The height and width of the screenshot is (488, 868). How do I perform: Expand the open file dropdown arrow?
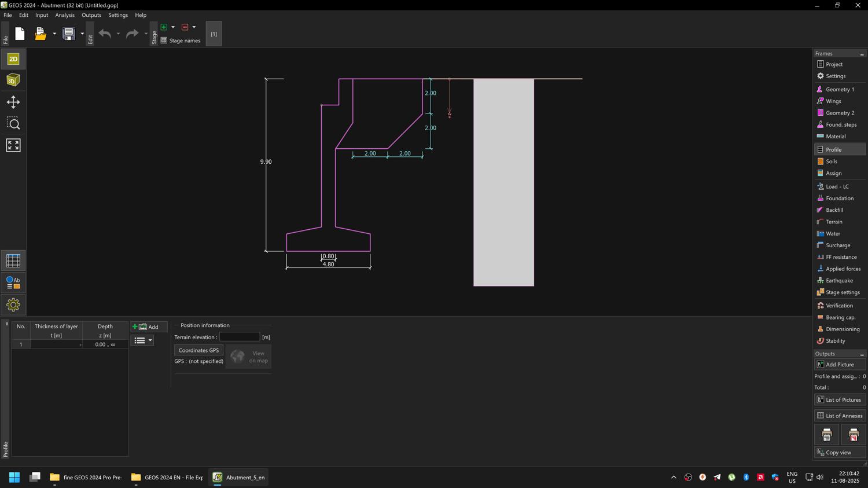(54, 34)
